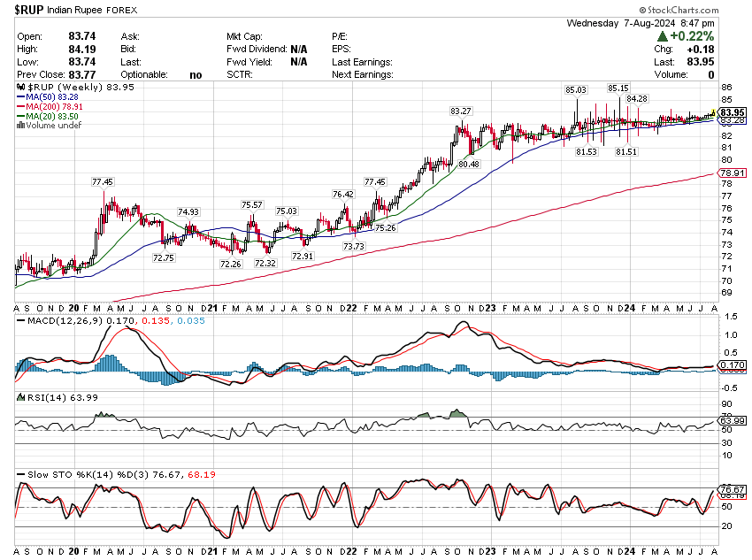The height and width of the screenshot is (560, 752).
Task: Click the 0.170 MACD value axis tag
Action: 730,364
